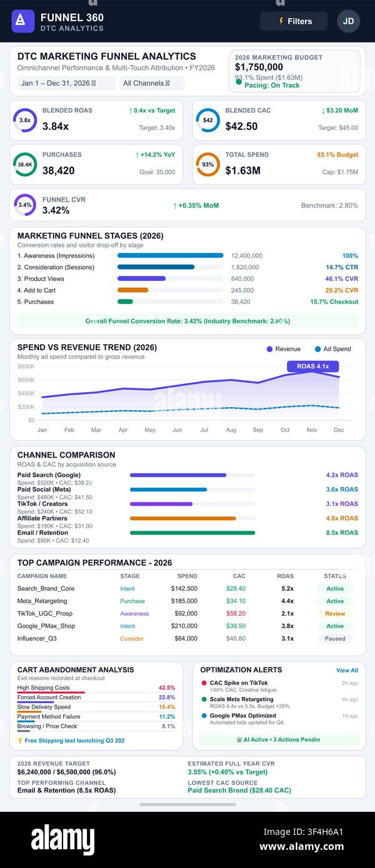
Task: Click Email & Retention (8.5x ROAS) text
Action: [66, 790]
